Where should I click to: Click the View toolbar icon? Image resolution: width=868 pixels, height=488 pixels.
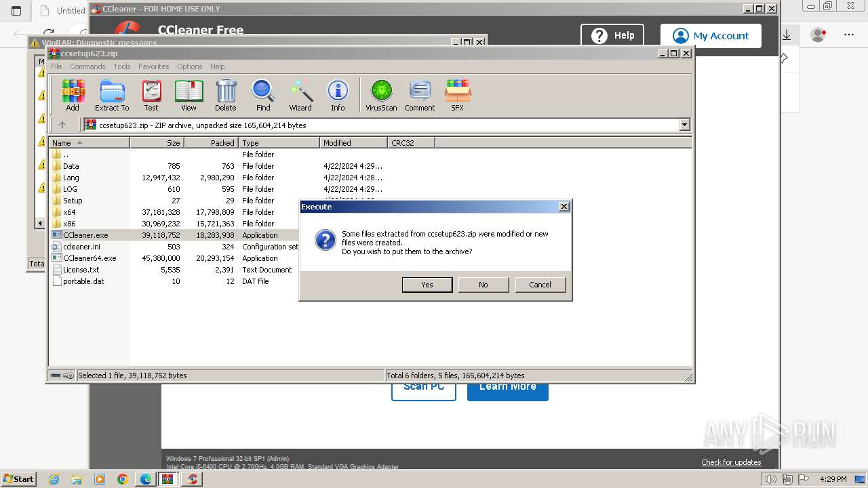189,96
